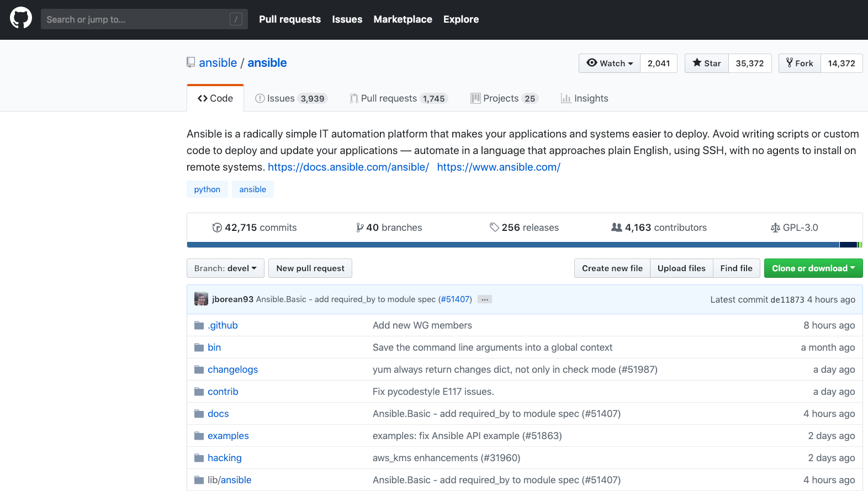Click the contributors people icon
Image resolution: width=868 pixels, height=491 pixels.
point(617,227)
